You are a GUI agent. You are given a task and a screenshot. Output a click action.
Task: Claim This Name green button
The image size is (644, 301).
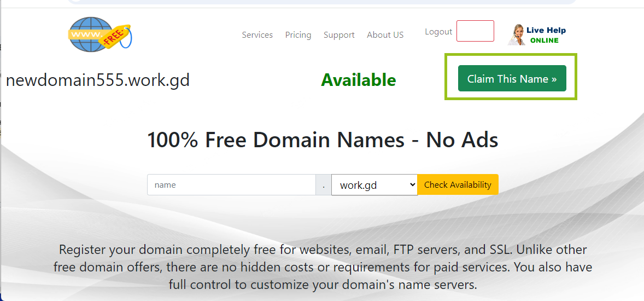click(x=512, y=78)
